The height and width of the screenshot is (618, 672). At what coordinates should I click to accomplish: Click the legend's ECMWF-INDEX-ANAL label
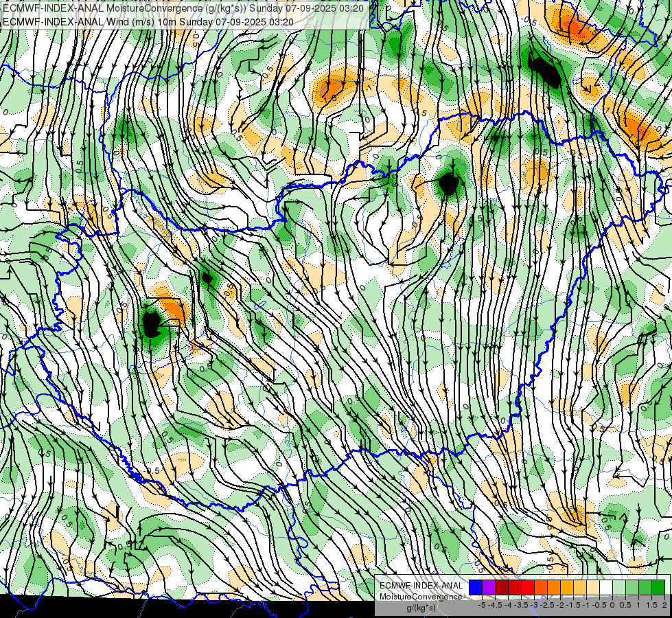421,586
